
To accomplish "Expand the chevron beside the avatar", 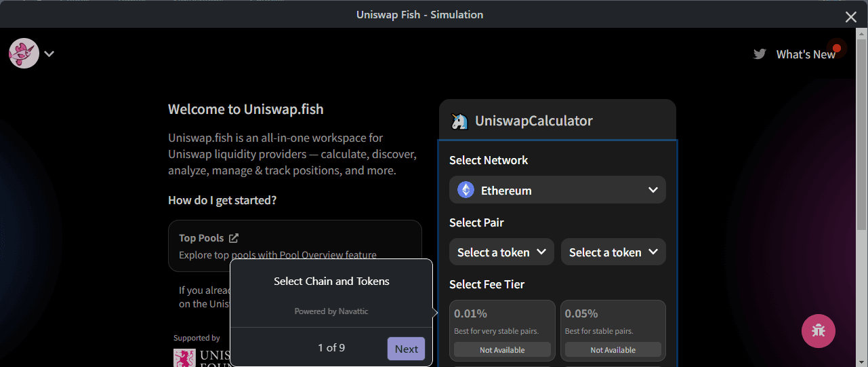I will point(49,54).
